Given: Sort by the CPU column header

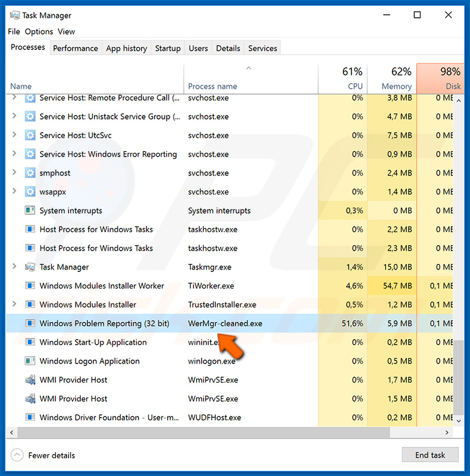Looking at the screenshot, I should [x=343, y=79].
